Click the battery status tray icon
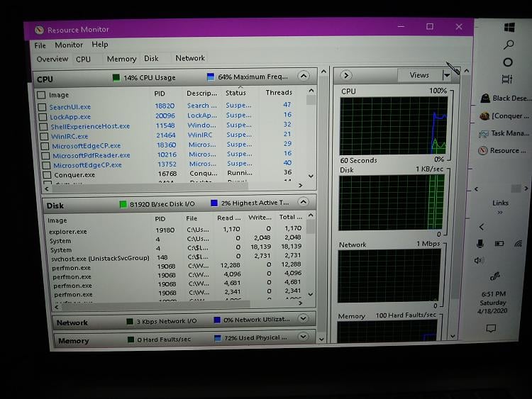Screen dimensions: 532x399 pos(499,244)
